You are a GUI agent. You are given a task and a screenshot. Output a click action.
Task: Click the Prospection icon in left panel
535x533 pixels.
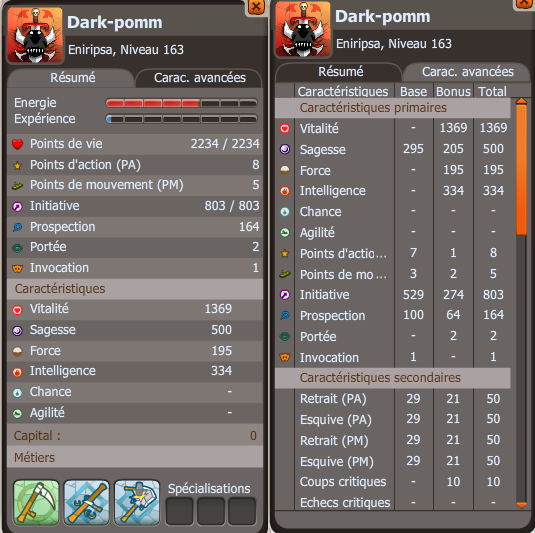click(17, 227)
